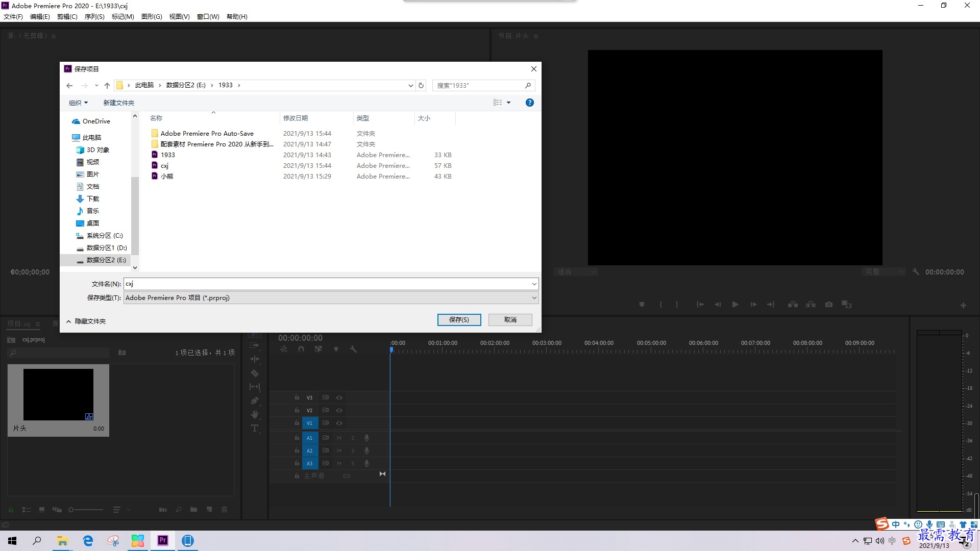Open 编辑(E) menu
The image size is (980, 551).
click(x=40, y=17)
